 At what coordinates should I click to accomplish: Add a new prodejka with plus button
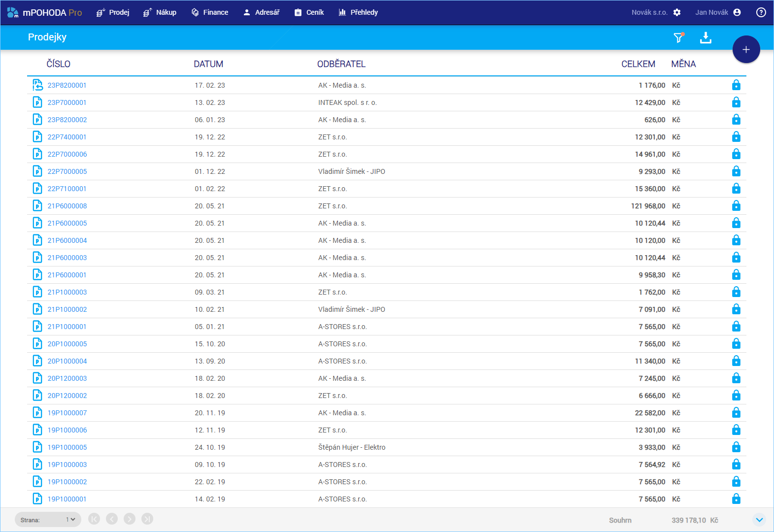(746, 49)
